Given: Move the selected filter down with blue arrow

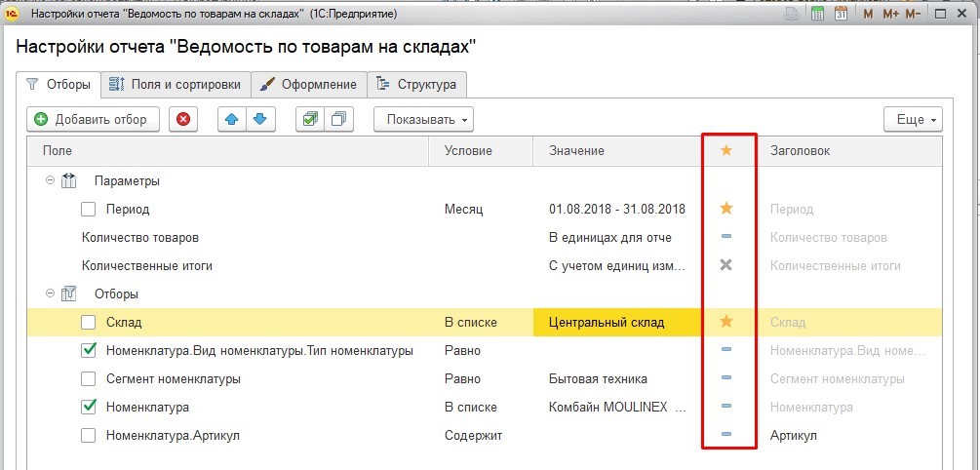Looking at the screenshot, I should click(259, 120).
